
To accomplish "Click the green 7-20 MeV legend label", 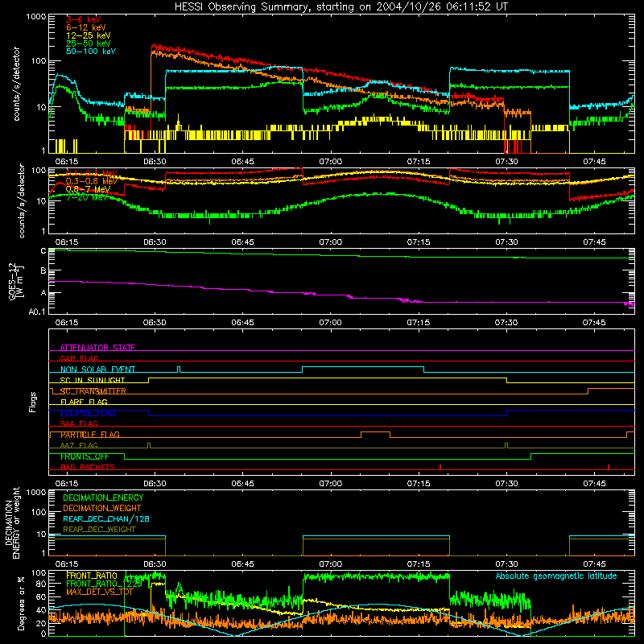I will [x=87, y=197].
